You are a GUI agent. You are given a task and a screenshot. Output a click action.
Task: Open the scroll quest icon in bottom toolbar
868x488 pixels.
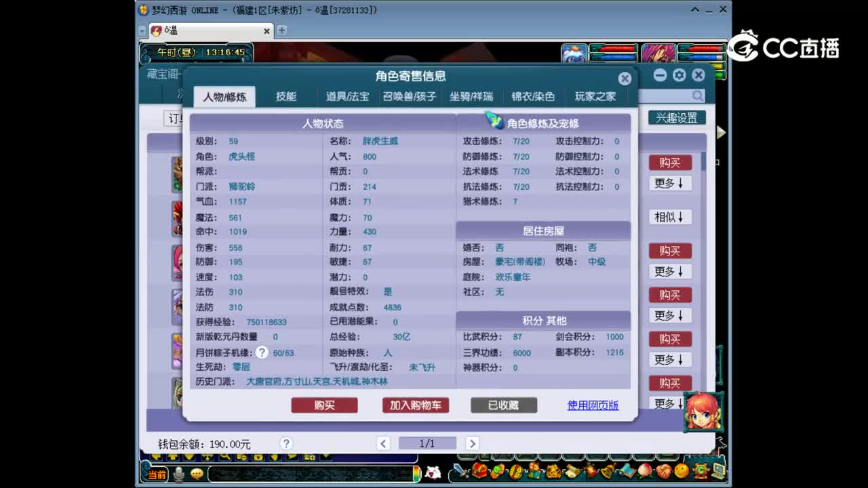pyautogui.click(x=573, y=471)
